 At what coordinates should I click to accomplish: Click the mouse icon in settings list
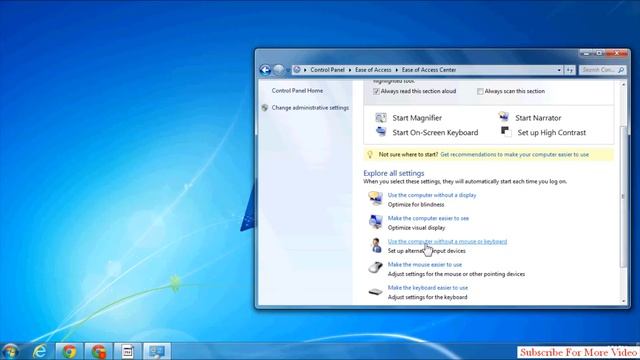point(375,268)
